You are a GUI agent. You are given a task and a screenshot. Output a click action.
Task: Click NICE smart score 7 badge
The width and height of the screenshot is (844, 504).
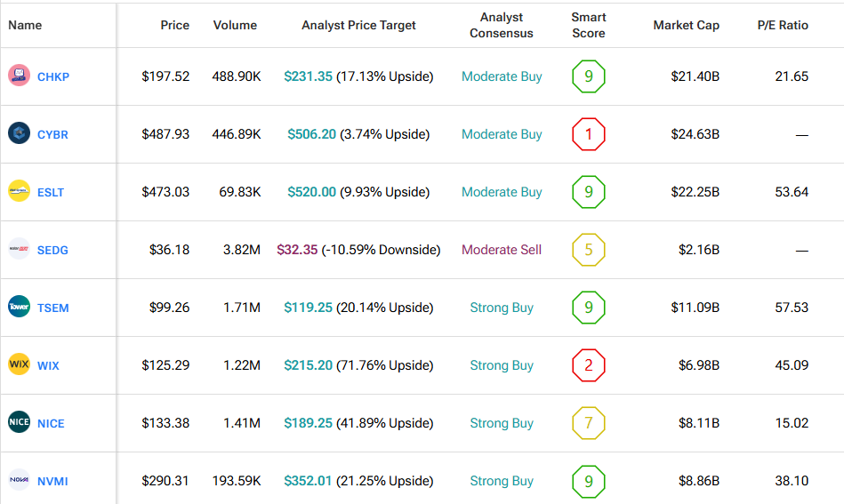(588, 423)
